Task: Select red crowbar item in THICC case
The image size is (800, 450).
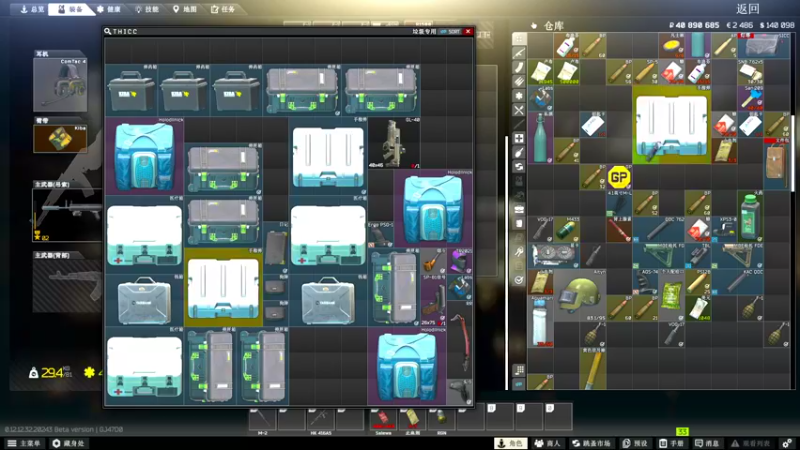Action: coord(459,340)
